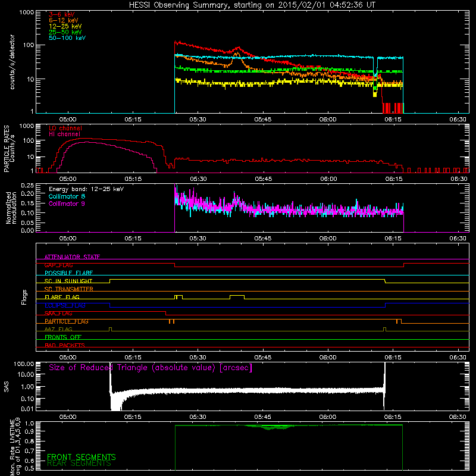Image resolution: width=476 pixels, height=476 pixels.
Task: Select the 12-25 keV legend label
Action: 65,26
